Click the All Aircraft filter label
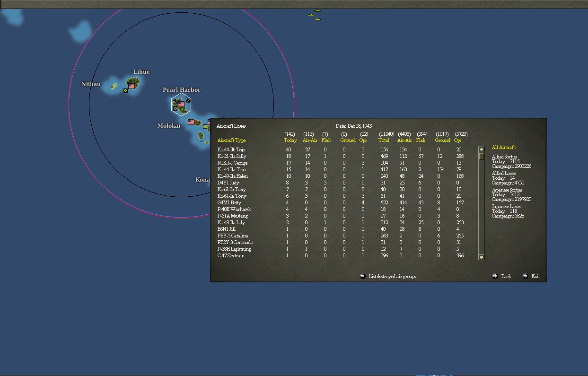Image resolution: width=588 pixels, height=376 pixels. point(504,148)
